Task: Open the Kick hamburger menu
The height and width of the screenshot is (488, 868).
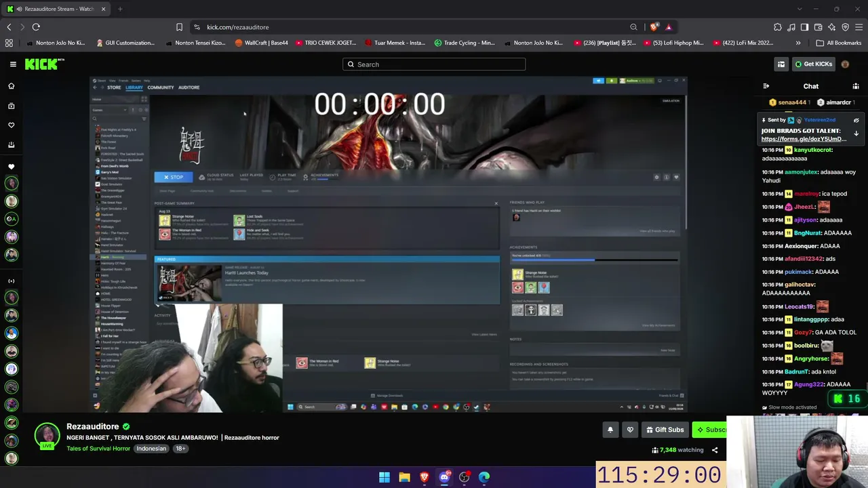Action: coord(13,64)
